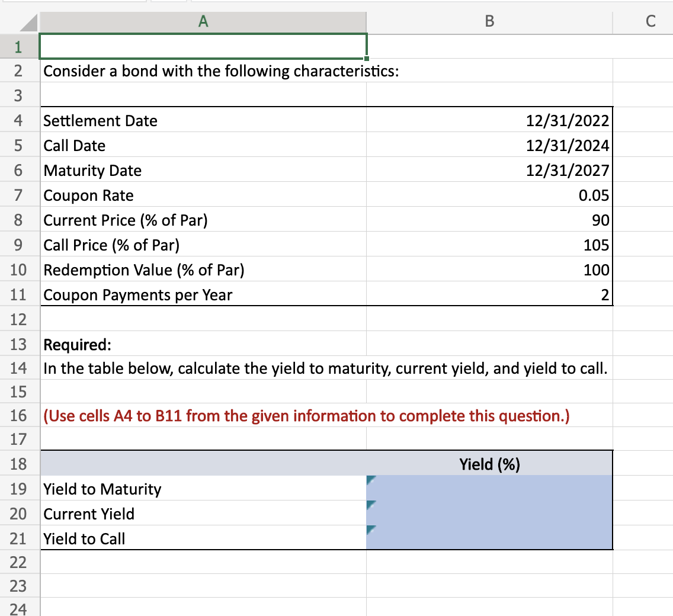Click the 'In the table below, calculate' instruction
The image size is (673, 616).
tap(325, 368)
